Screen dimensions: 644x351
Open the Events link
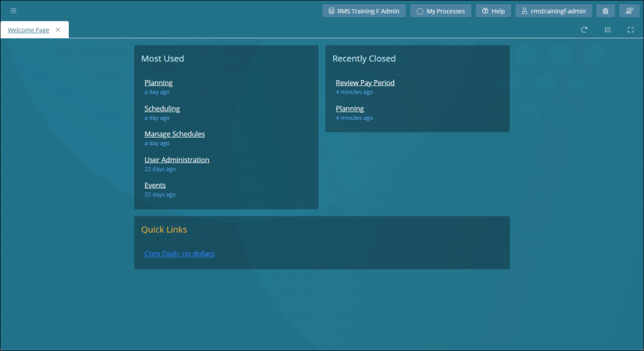point(155,185)
